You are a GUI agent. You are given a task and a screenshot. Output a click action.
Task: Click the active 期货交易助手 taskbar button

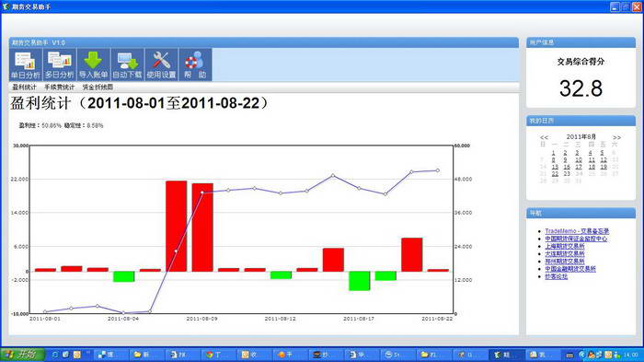[x=506, y=355]
